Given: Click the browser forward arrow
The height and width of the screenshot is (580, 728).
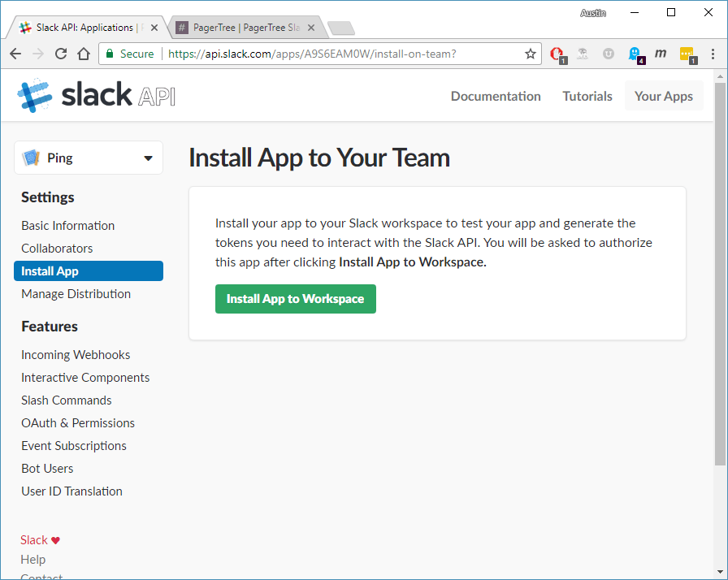Looking at the screenshot, I should coord(38,54).
